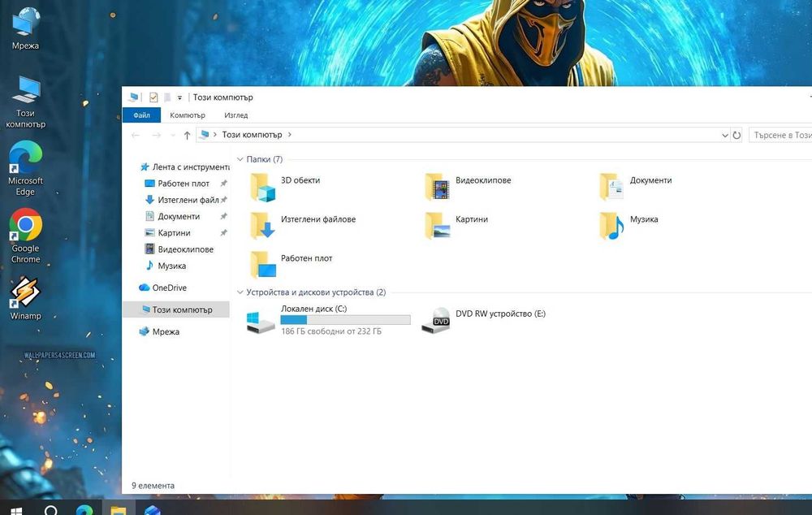
Task: Select Документи in navigation pane
Action: pos(173,217)
